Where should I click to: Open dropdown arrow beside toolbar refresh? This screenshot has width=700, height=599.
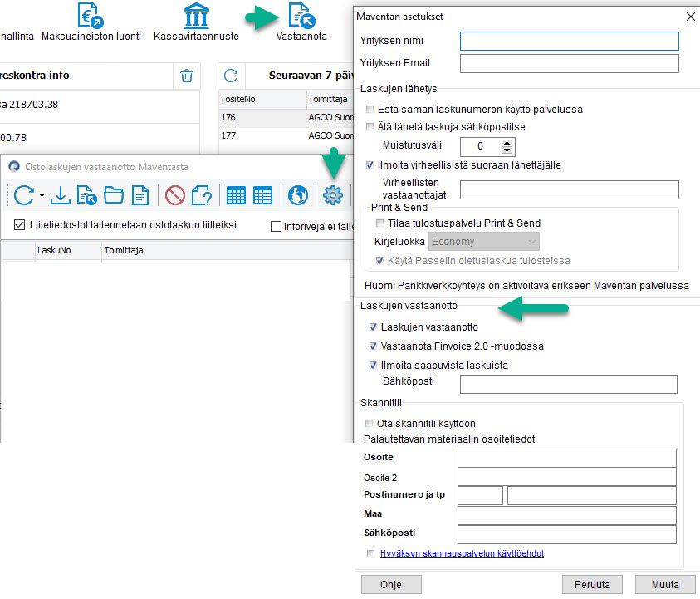[x=42, y=195]
